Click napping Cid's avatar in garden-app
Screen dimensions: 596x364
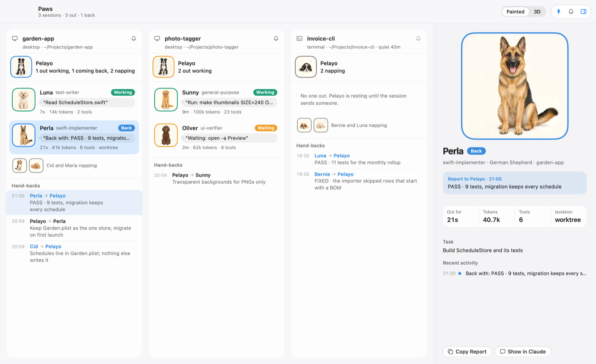click(19, 165)
